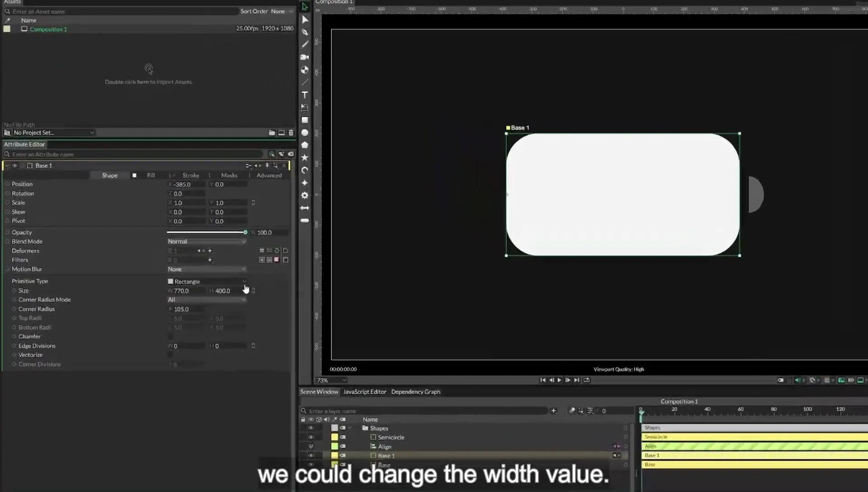Open the Sort Order dropdown
Viewport: 868px width, 492px height.
282,11
